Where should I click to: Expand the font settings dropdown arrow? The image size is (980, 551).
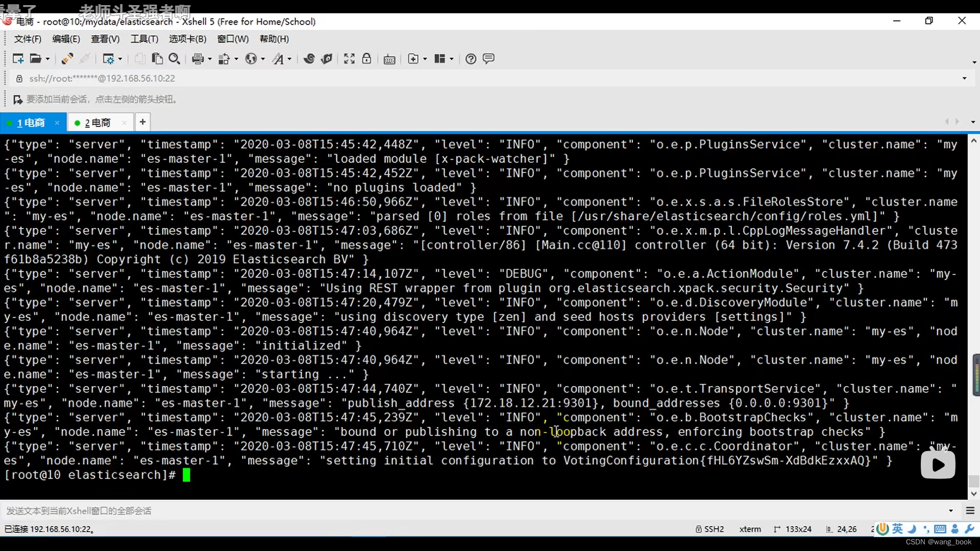[x=289, y=59]
